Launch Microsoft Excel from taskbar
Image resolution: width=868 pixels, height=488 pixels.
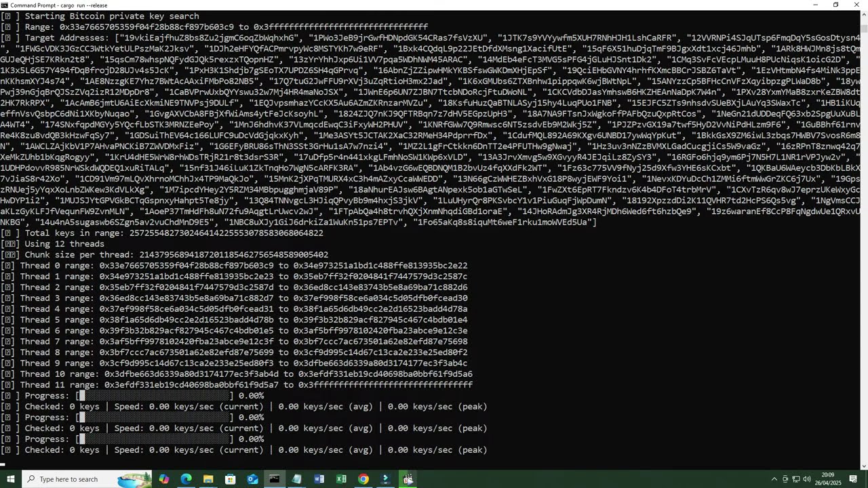(x=341, y=479)
